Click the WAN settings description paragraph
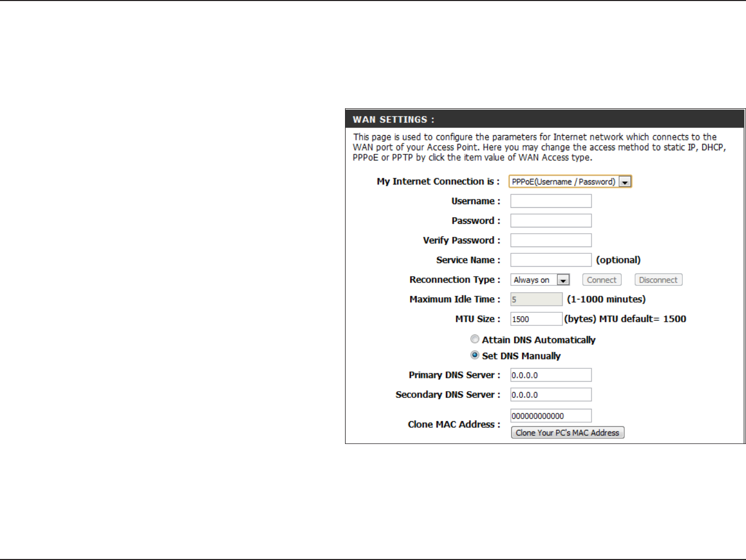 pos(539,147)
